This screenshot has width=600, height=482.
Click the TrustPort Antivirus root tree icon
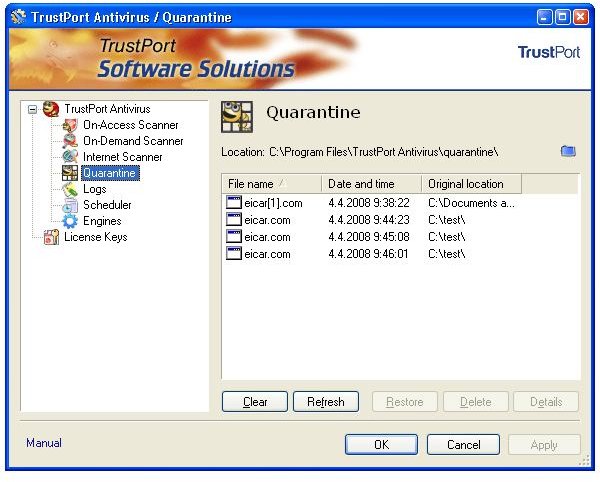(x=51, y=109)
